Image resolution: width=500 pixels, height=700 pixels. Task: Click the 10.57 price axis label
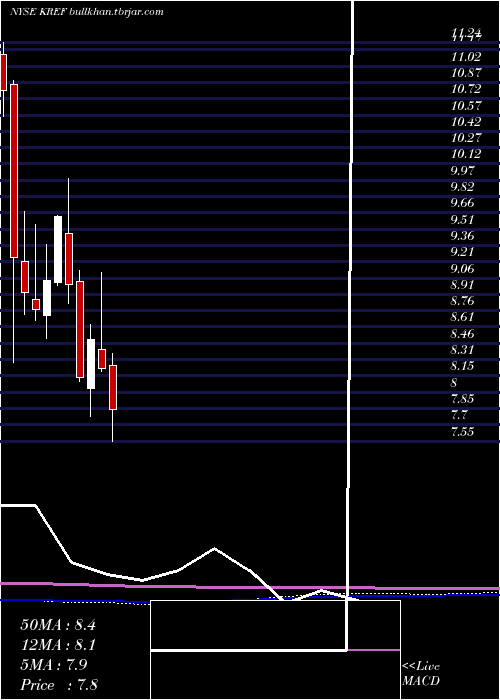tap(466, 106)
